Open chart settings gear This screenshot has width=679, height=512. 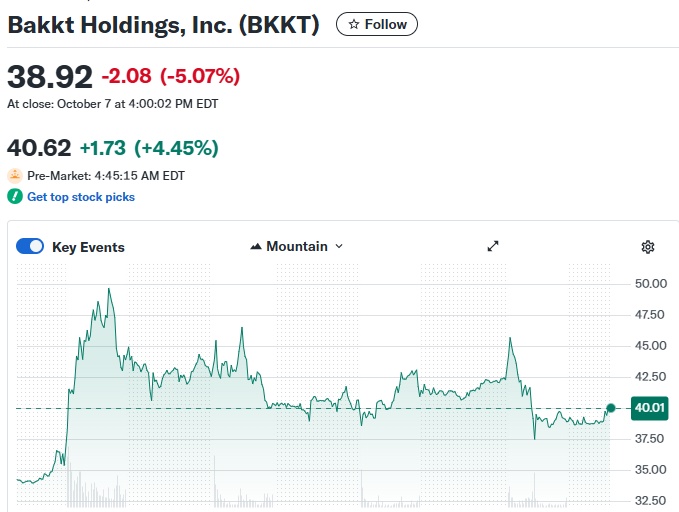click(648, 247)
